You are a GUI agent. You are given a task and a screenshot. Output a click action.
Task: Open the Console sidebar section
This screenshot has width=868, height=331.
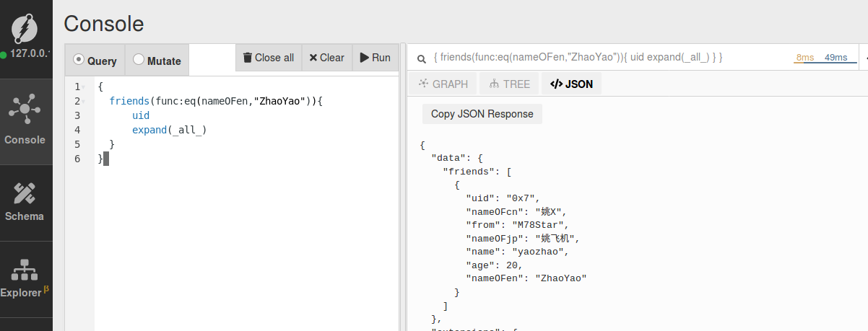tap(25, 121)
